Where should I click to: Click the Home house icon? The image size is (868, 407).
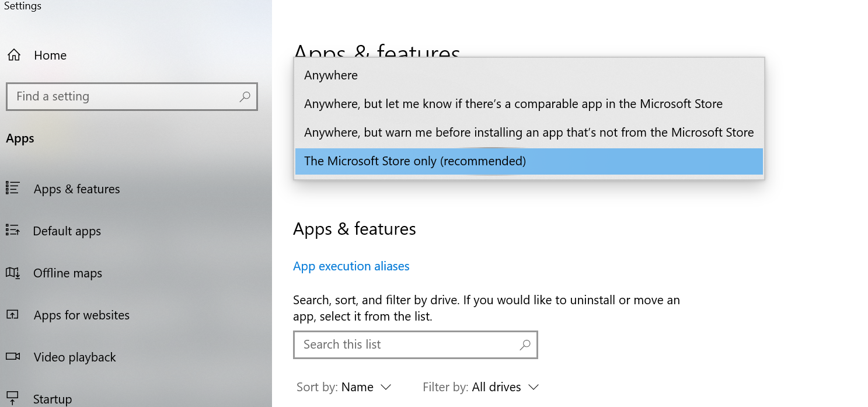coord(13,55)
